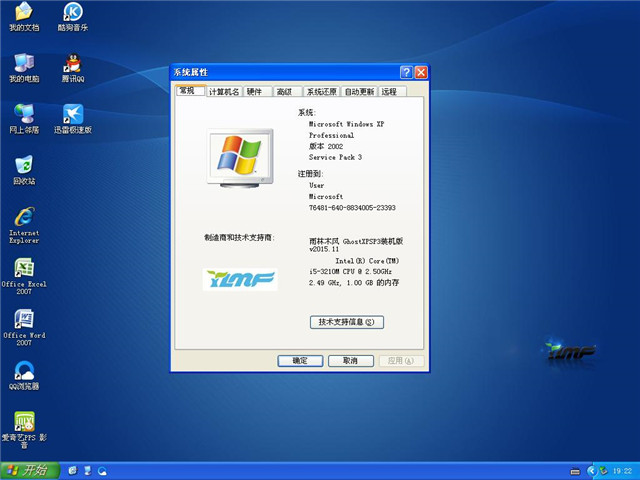The image size is (640, 480).
Task: Open the 回收站 recycle bin
Action: point(24,170)
